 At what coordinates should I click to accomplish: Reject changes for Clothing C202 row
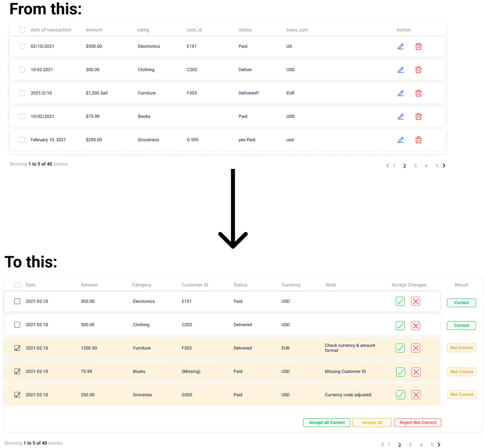tap(415, 326)
